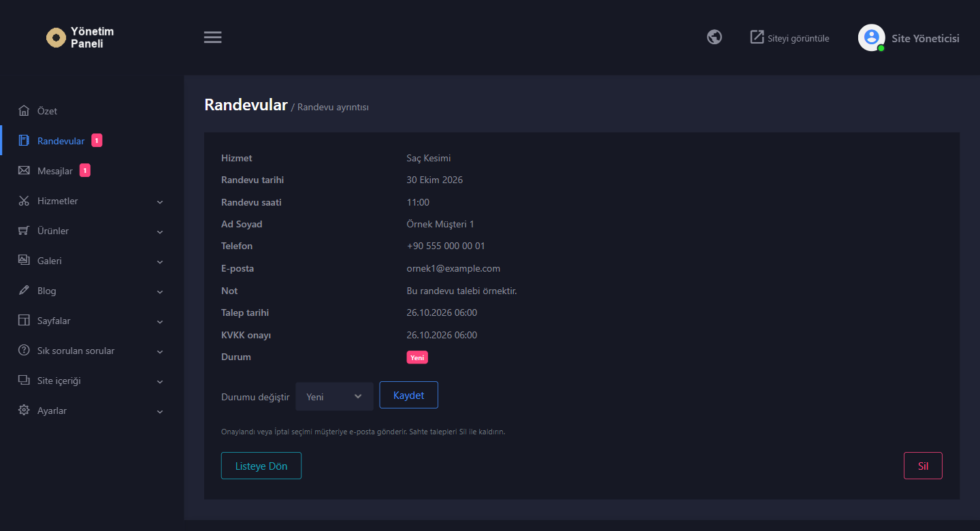Screen dimensions: 980x531
Task: Click the Randevular breadcrumb heading
Action: (246, 105)
